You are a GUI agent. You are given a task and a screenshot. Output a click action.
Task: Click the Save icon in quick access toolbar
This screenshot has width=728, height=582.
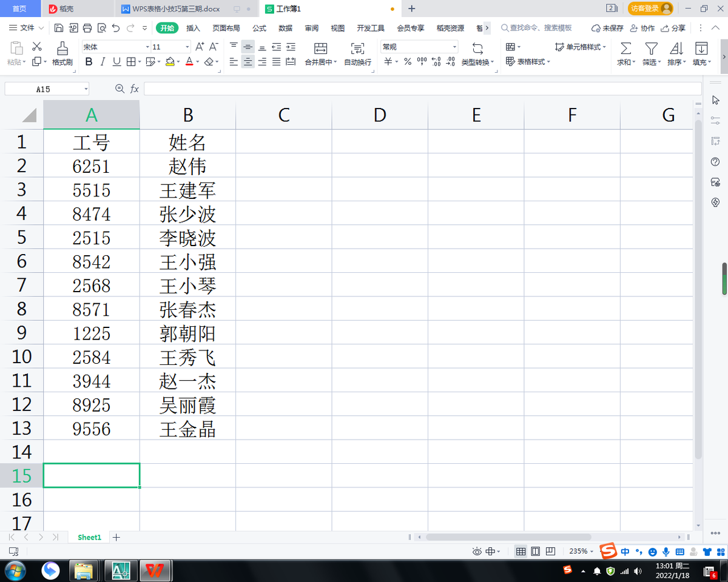click(59, 28)
